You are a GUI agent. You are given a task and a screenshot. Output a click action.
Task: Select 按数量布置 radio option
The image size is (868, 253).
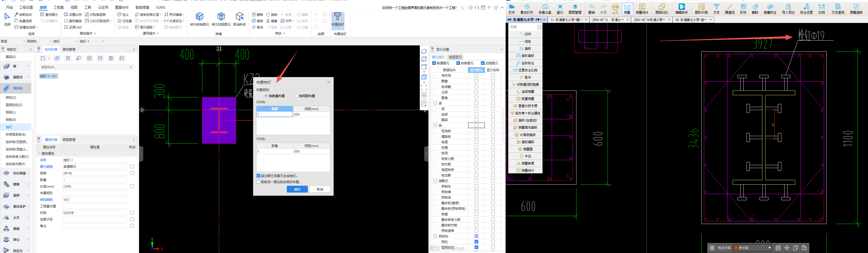coord(266,96)
